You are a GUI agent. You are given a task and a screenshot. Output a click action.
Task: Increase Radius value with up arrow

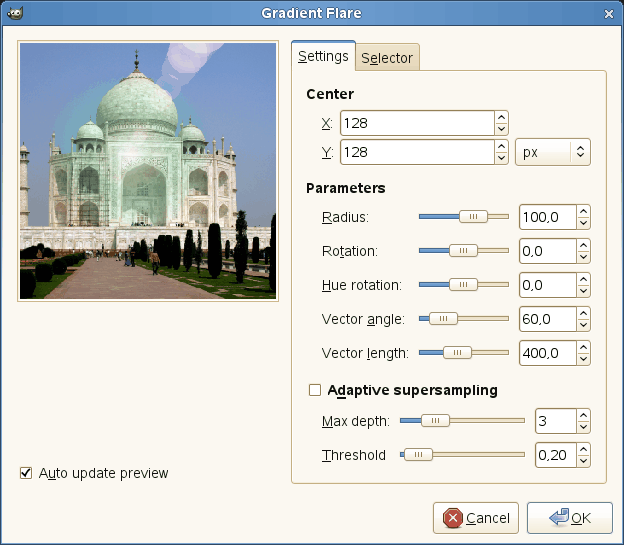[583, 211]
